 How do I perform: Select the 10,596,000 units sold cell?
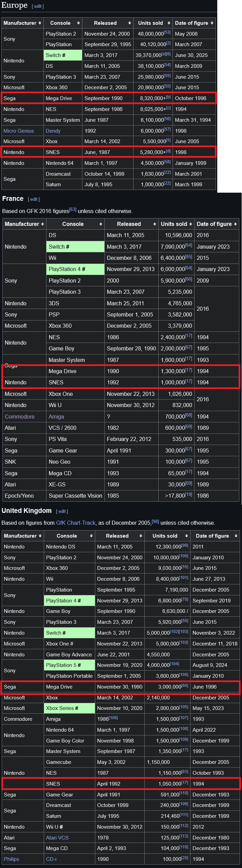[176, 235]
